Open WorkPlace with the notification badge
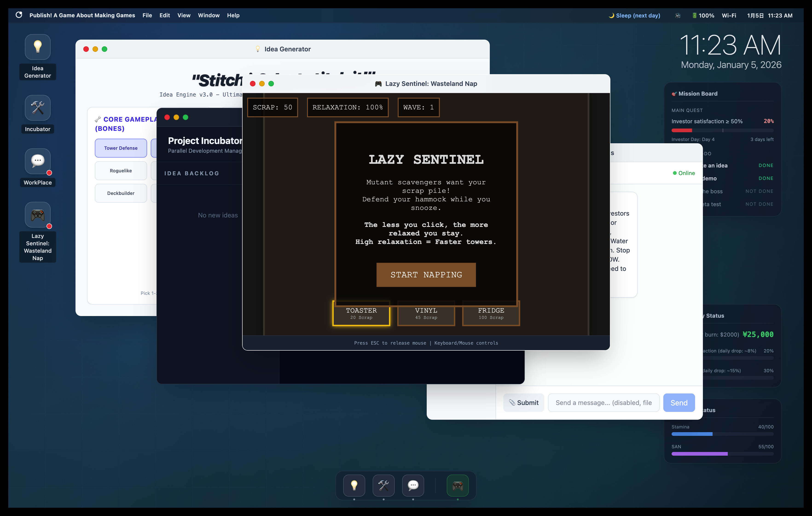 point(38,161)
